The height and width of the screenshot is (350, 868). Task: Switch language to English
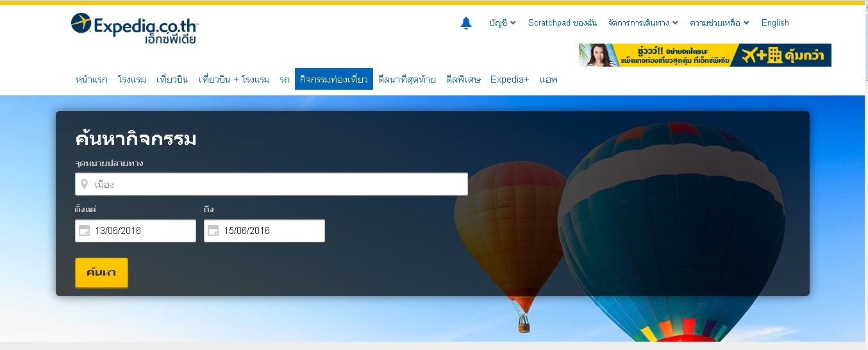tap(775, 23)
